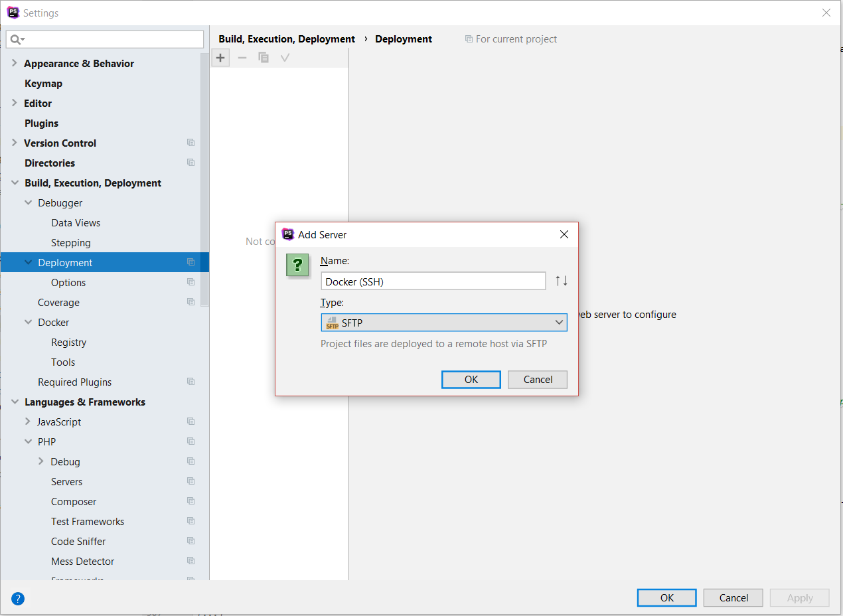The height and width of the screenshot is (616, 843).
Task: Open the Type dropdown showing SFTP
Action: (x=444, y=323)
